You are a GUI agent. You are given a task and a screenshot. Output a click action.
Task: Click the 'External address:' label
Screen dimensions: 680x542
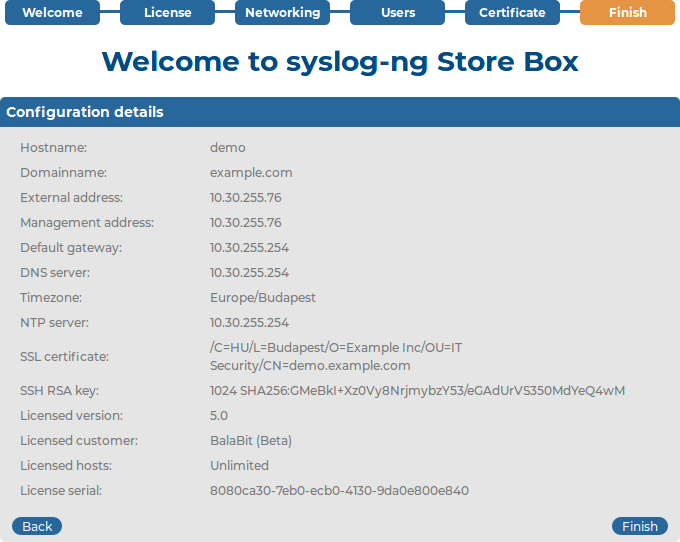click(x=72, y=198)
